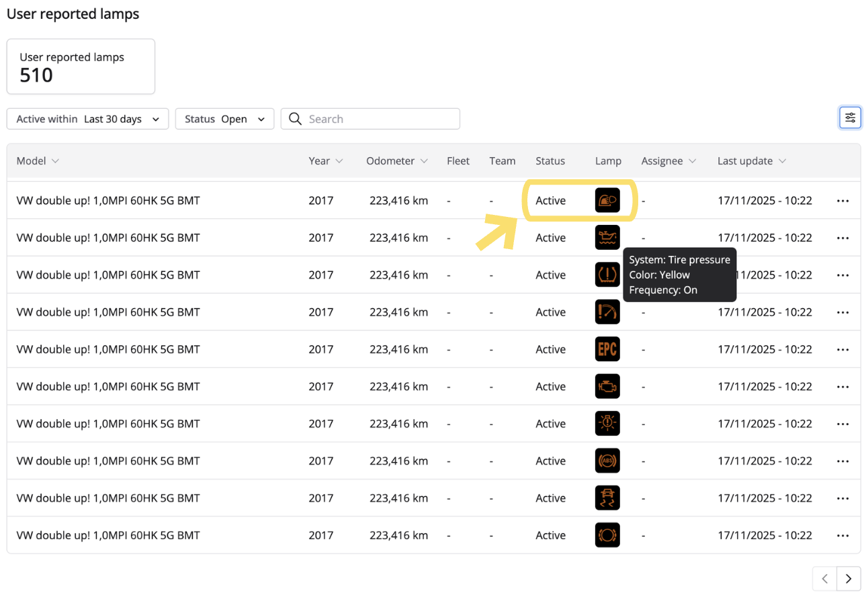Click the headlight warning lamp icon

click(607, 201)
